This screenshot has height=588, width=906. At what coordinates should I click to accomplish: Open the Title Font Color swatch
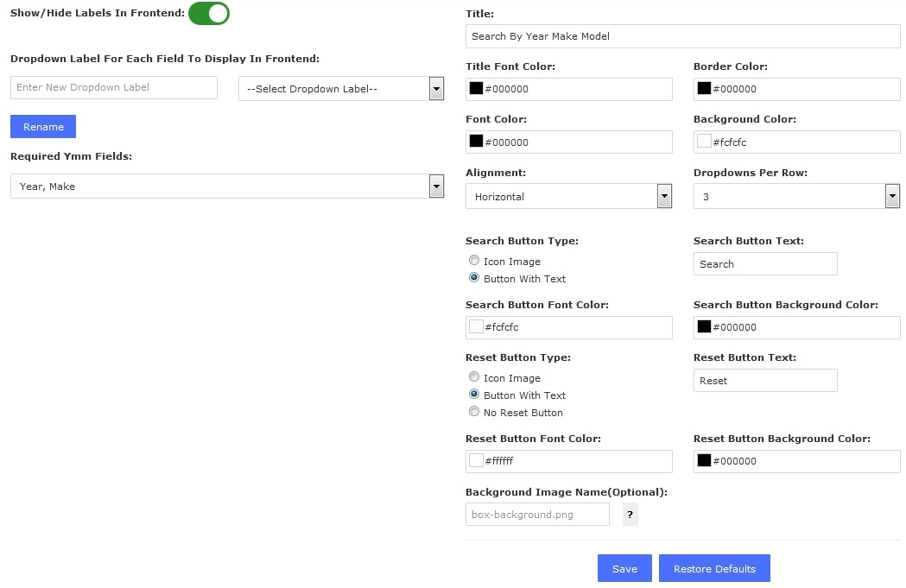tap(476, 89)
